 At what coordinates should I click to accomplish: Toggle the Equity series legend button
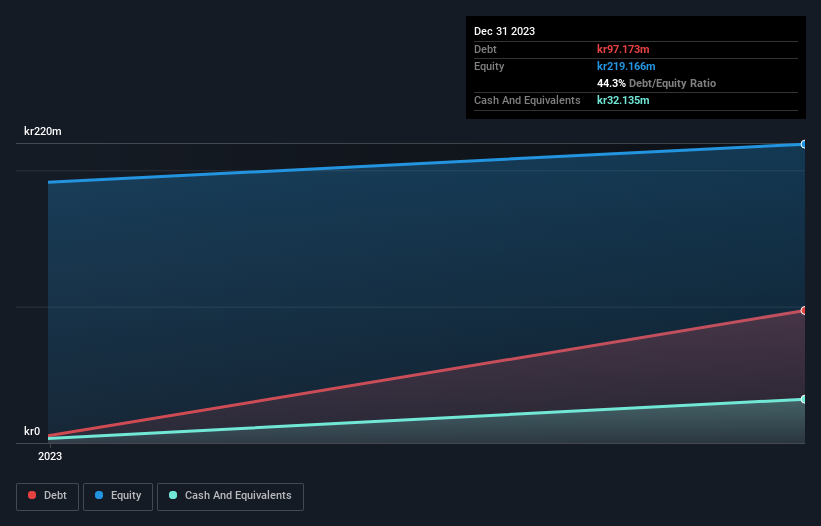[118, 496]
